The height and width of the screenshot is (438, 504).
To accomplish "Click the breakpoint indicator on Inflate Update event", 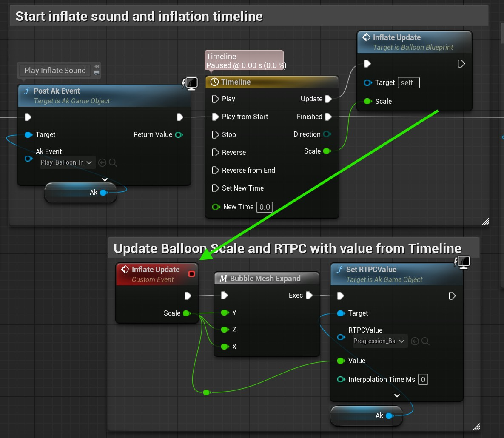I will (191, 273).
